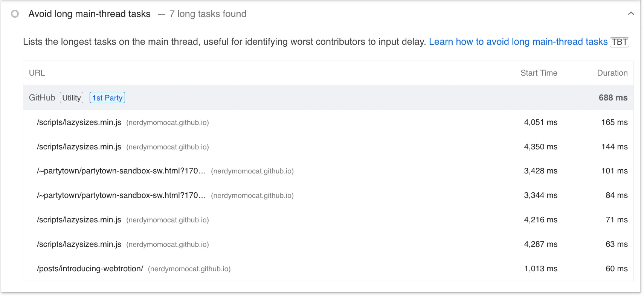The height and width of the screenshot is (298, 644).
Task: Click the 688 ms total duration value
Action: pos(613,98)
